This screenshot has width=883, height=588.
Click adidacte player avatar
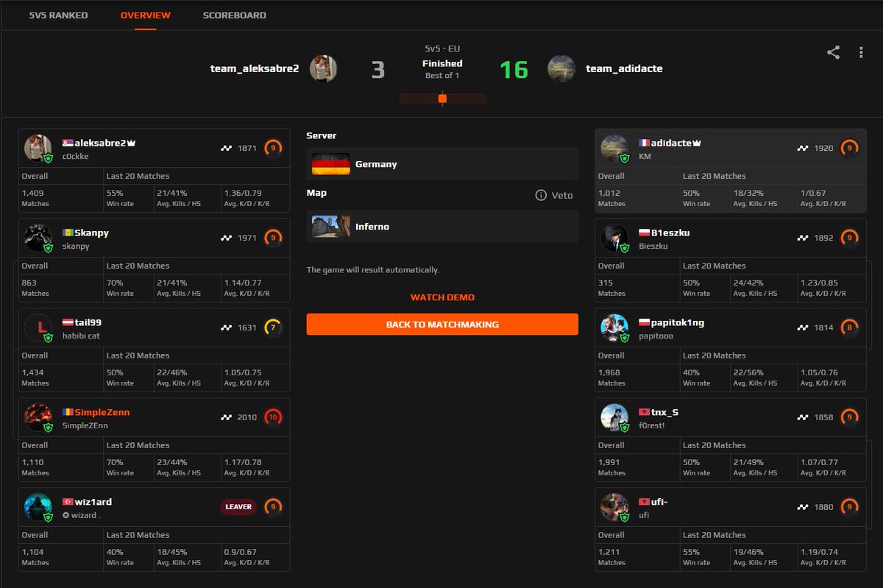point(614,148)
